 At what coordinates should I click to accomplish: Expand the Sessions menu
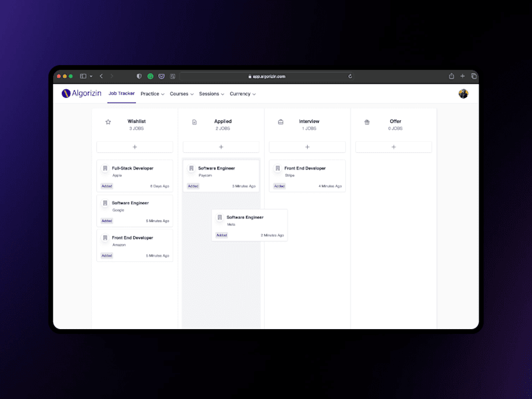click(211, 94)
